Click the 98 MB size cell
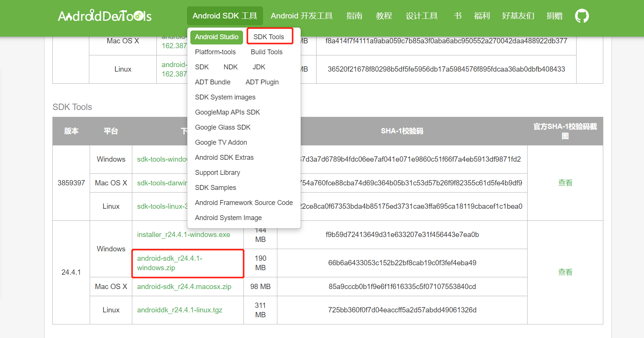The height and width of the screenshot is (338, 644). click(x=260, y=287)
